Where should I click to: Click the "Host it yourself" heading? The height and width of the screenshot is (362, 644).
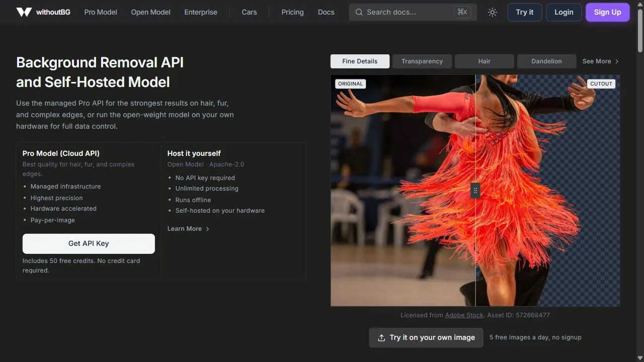click(x=194, y=153)
